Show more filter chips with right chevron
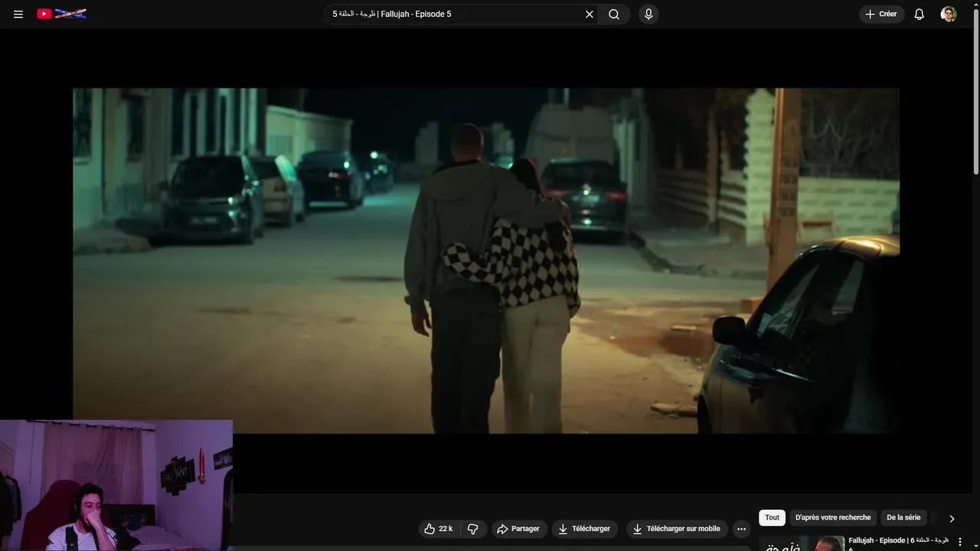 click(x=952, y=518)
